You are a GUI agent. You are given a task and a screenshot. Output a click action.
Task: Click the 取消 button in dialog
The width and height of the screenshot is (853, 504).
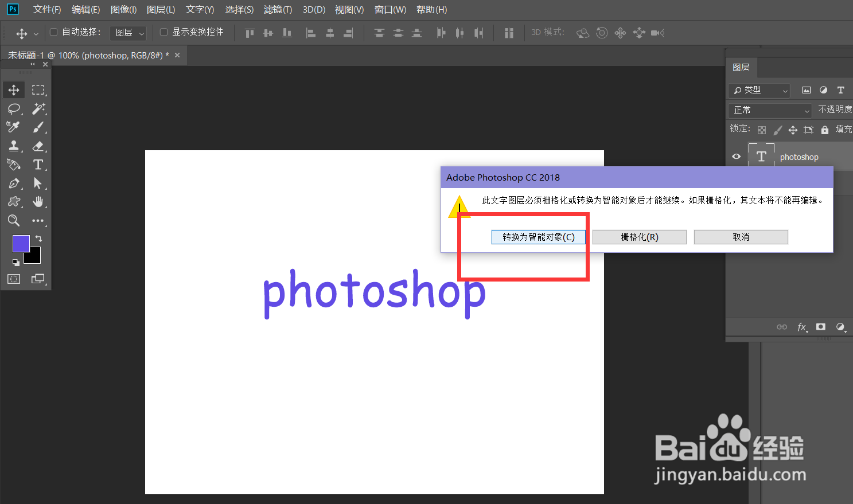coord(741,237)
